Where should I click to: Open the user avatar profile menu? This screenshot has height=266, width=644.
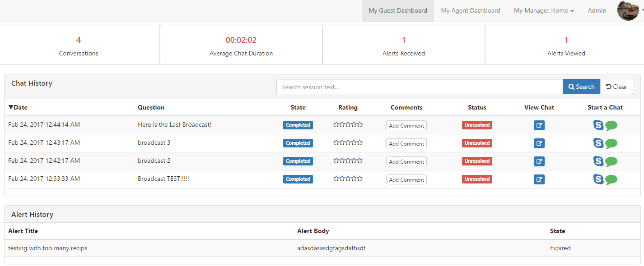(630, 11)
